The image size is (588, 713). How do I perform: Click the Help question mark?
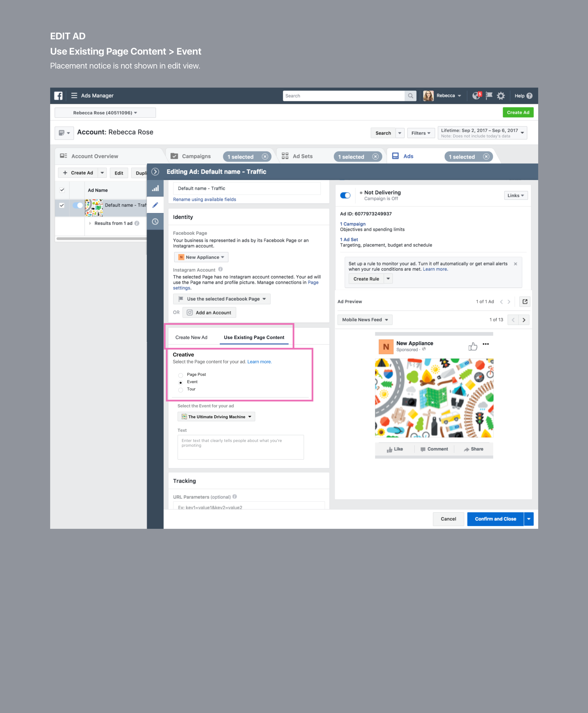(529, 96)
